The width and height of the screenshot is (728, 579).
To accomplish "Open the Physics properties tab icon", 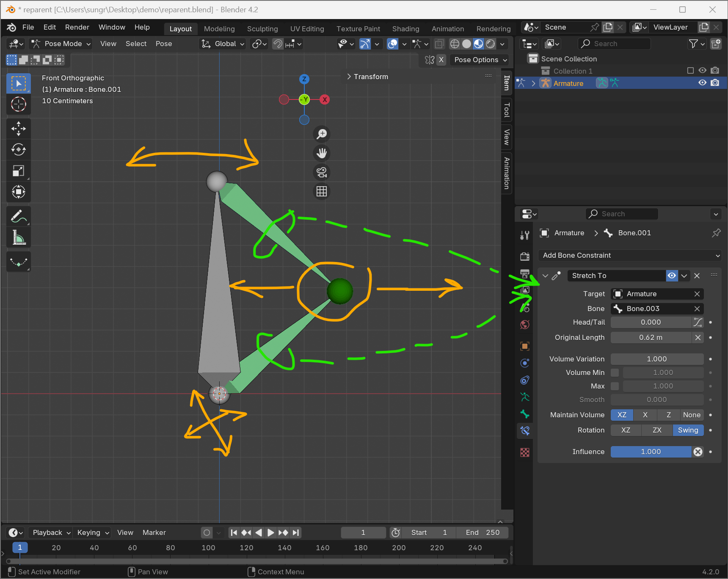I will click(525, 380).
